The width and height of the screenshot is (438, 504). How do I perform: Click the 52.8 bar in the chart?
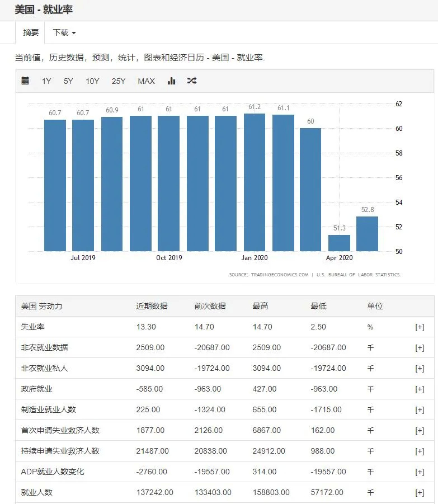pos(367,234)
